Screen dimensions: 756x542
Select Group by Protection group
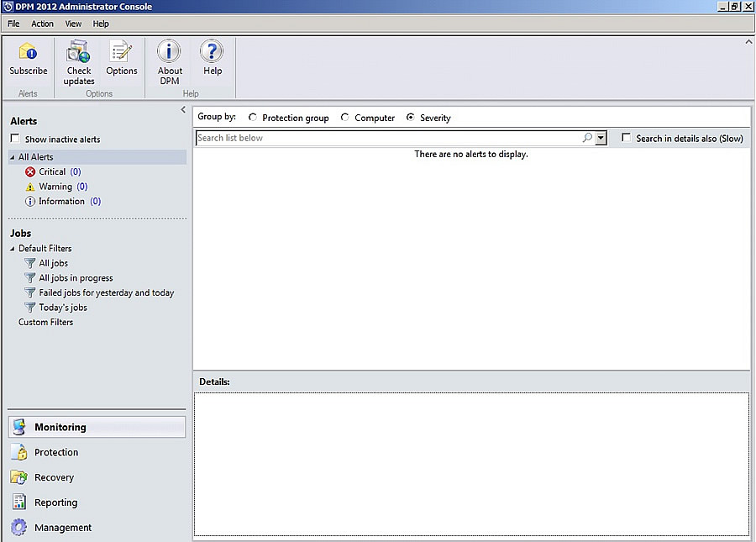(x=252, y=118)
